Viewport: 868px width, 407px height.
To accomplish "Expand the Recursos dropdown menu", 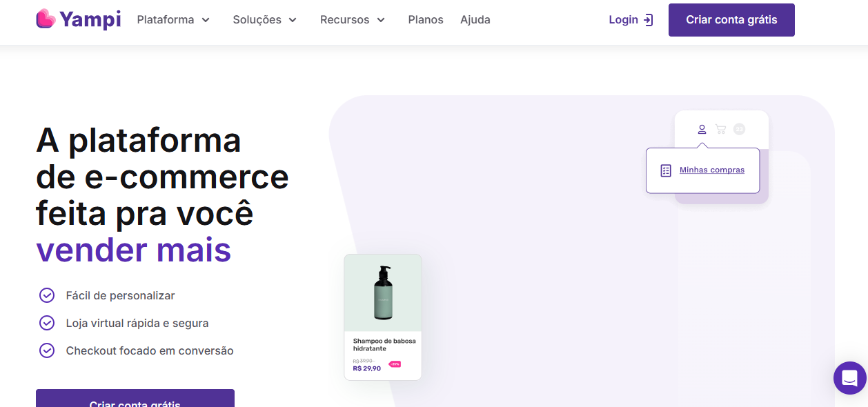I will [x=353, y=20].
